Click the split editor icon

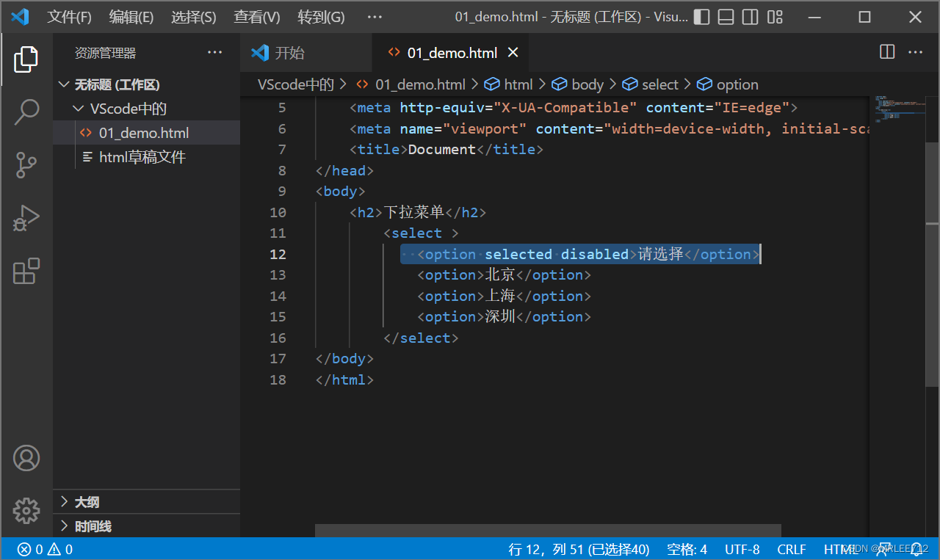(x=887, y=52)
